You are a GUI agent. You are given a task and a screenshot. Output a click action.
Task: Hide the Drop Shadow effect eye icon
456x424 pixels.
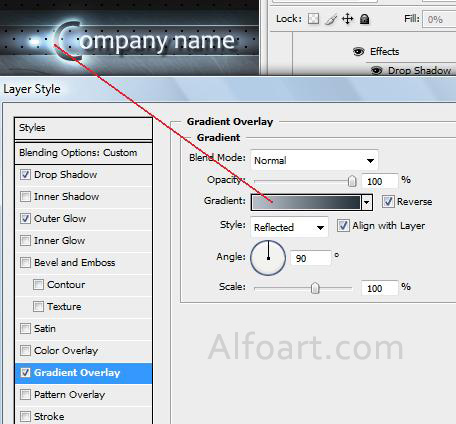pyautogui.click(x=376, y=70)
